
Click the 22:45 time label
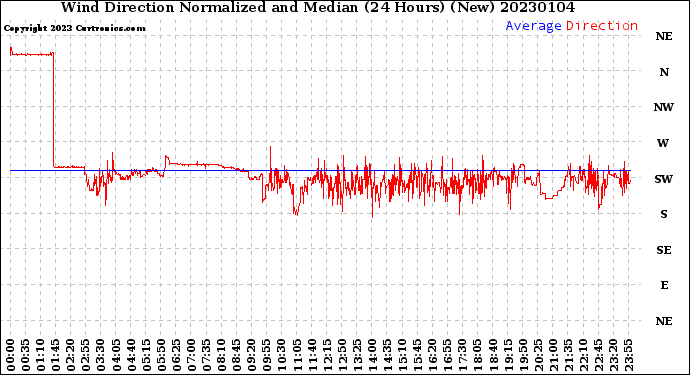598,355
